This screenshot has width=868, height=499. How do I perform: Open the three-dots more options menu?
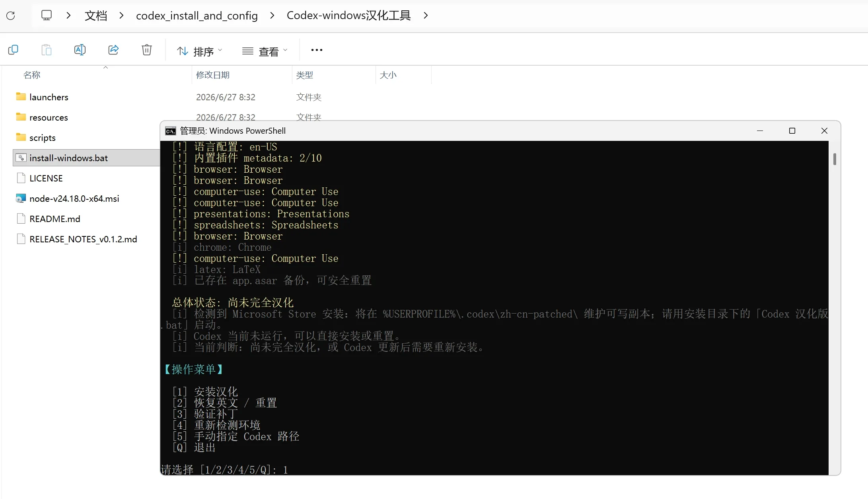tap(317, 50)
